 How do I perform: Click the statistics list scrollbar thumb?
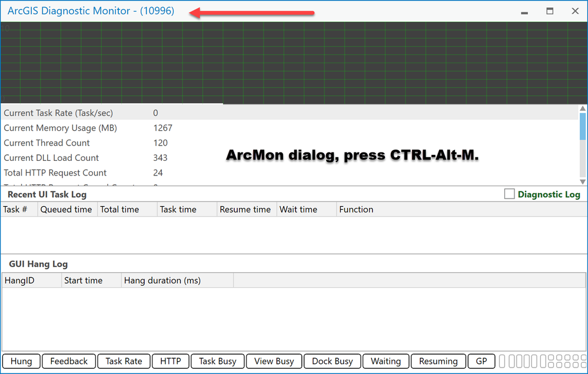point(582,127)
